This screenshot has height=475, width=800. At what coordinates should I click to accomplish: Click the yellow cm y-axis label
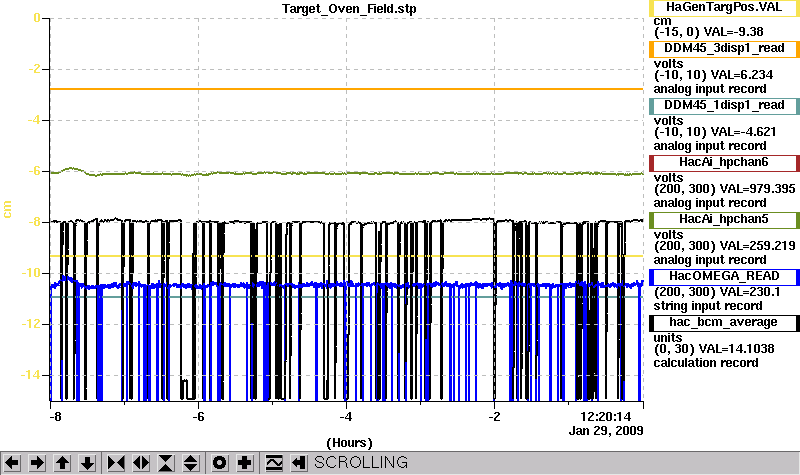point(7,209)
